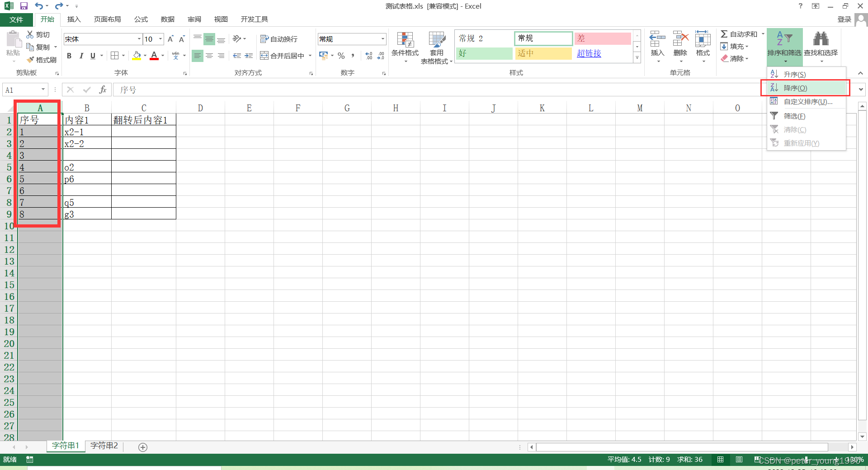The width and height of the screenshot is (868, 470).
Task: Open the 插入 ribbon tab
Action: (x=74, y=19)
